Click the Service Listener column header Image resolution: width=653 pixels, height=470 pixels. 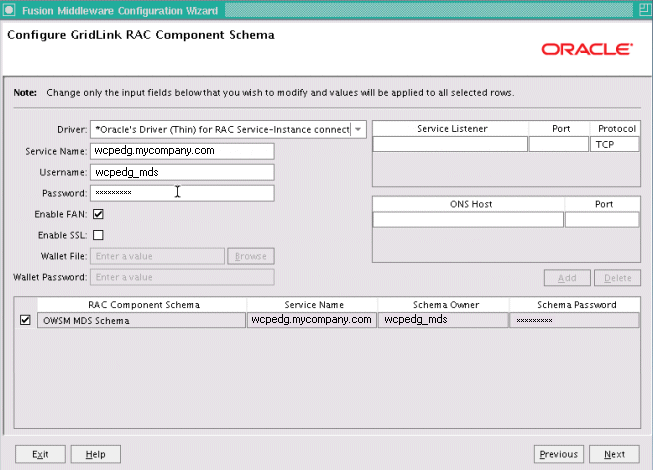click(x=452, y=129)
